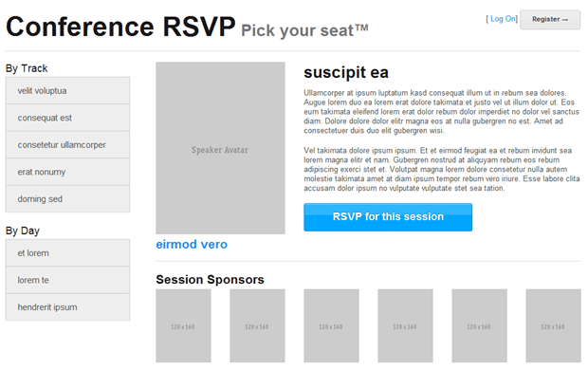The width and height of the screenshot is (588, 370).
Task: Select the lorem te day
Action: point(67,280)
